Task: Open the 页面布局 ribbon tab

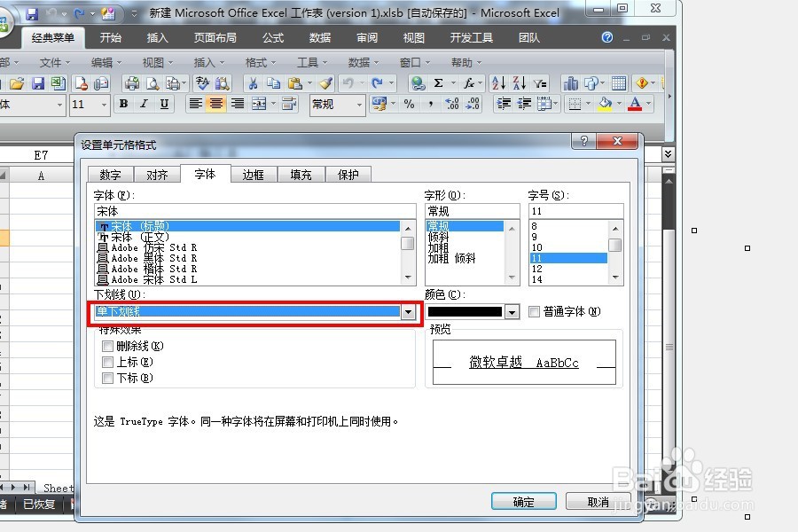Action: pos(215,37)
